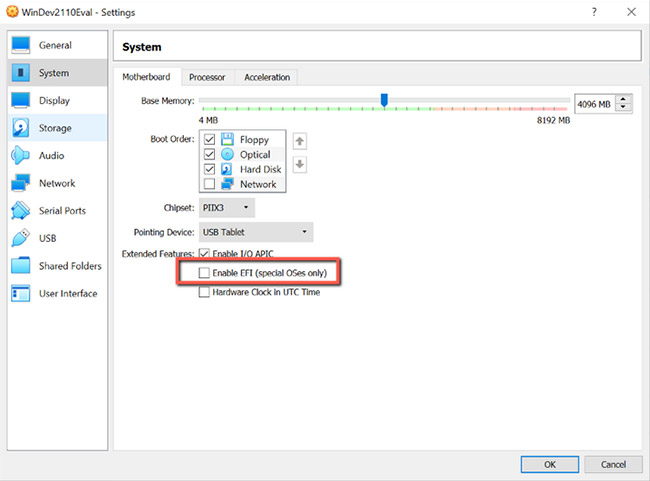Open the Pointing Device USB Tablet dropdown
Screen dimensions: 650x481
[x=256, y=232]
